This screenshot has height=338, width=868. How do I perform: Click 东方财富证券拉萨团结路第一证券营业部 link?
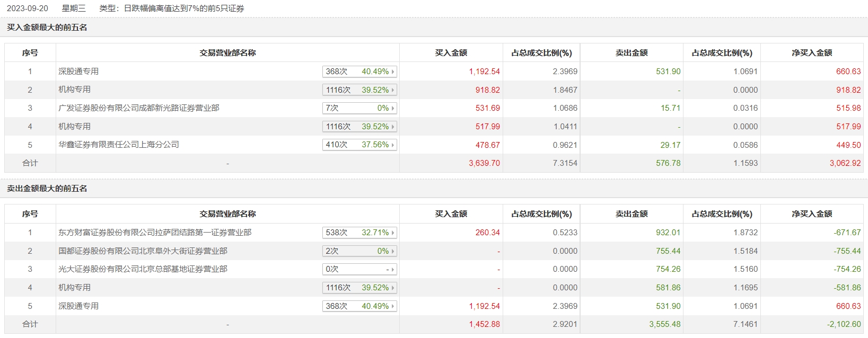click(155, 233)
